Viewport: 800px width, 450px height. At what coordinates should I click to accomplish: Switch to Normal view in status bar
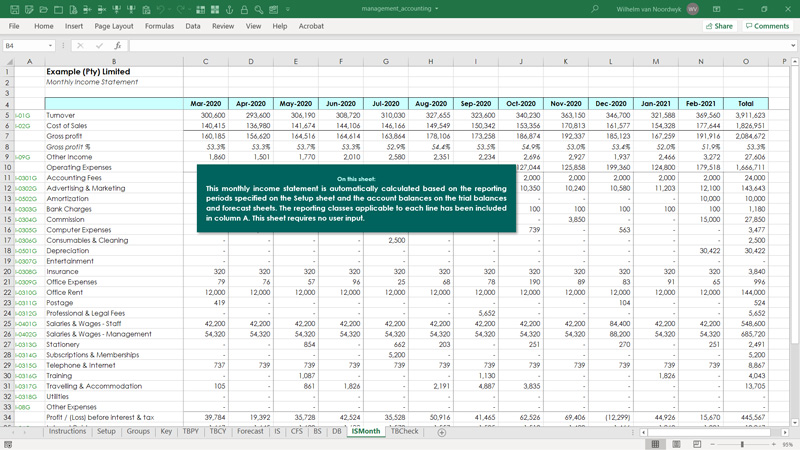656,444
